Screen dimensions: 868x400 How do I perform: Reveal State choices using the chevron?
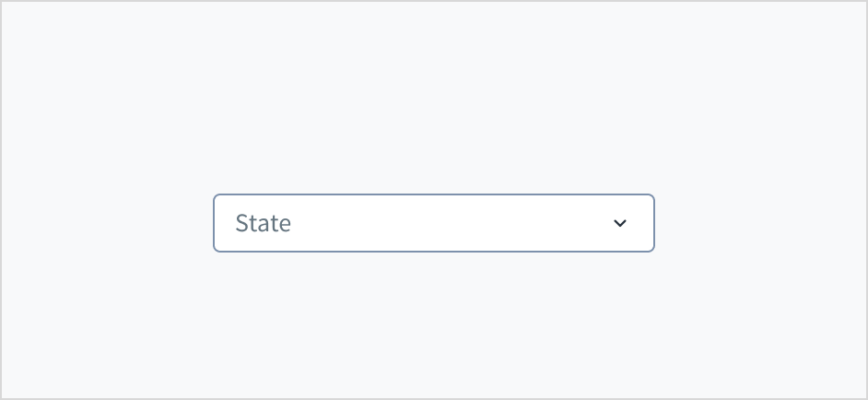pos(620,223)
